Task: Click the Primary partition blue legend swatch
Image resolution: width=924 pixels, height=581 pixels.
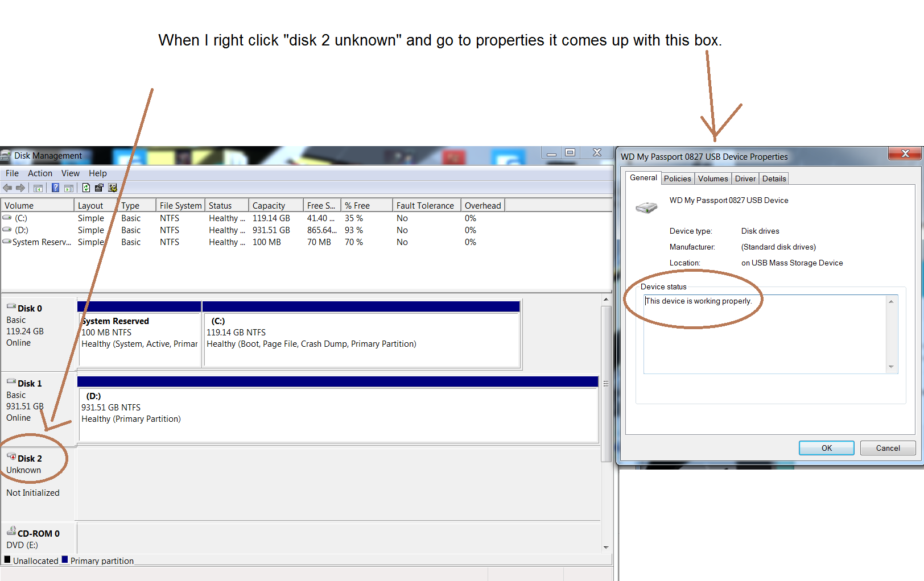Action: pos(65,559)
